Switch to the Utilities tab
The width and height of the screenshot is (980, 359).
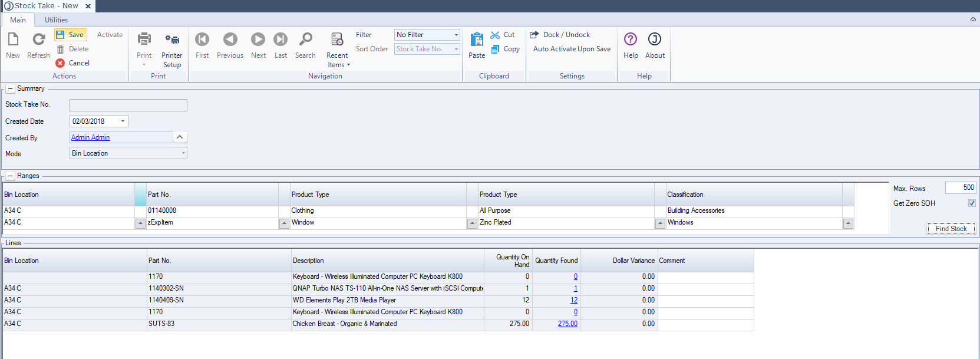56,20
